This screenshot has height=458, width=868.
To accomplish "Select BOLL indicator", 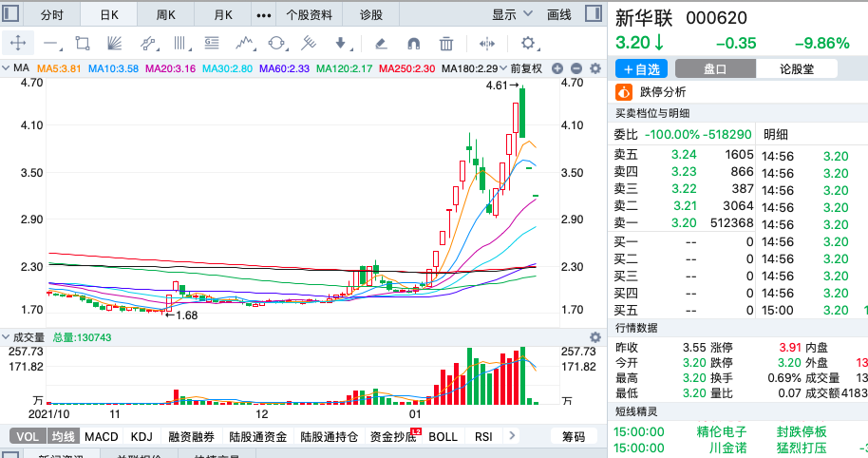I will pos(443,436).
